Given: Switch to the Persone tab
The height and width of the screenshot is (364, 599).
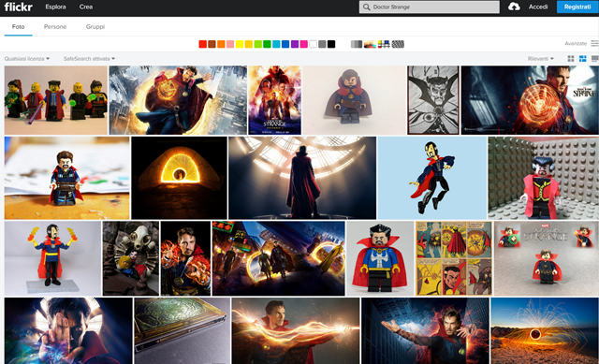Looking at the screenshot, I should pyautogui.click(x=55, y=27).
